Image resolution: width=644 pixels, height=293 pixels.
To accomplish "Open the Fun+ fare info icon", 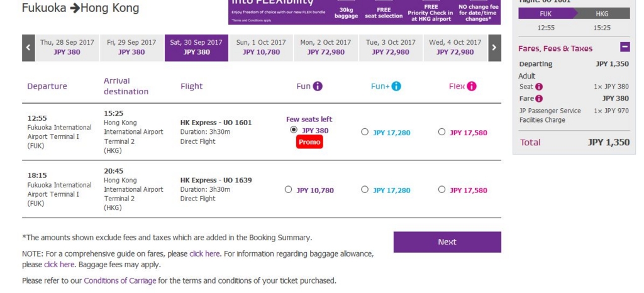I will 396,86.
